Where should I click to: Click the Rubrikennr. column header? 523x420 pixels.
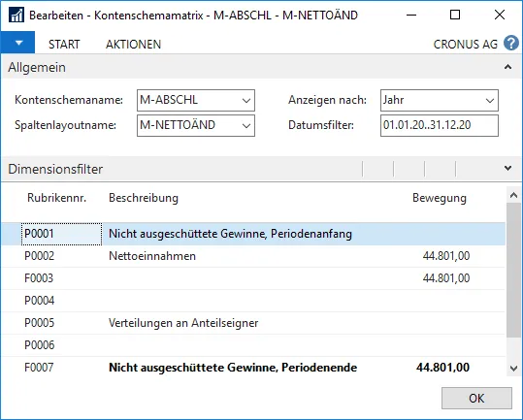point(56,198)
